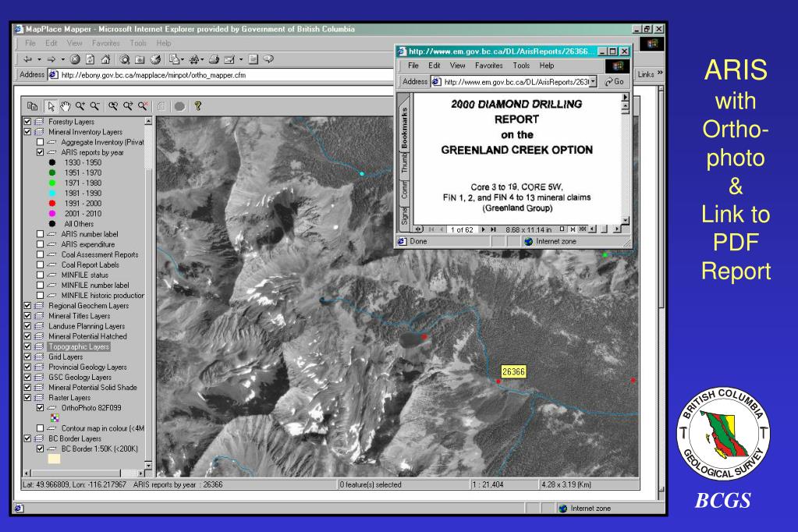Screen dimensions: 798x532
Task: Open Tools menu in MapPlace Mapper window
Action: [138, 43]
